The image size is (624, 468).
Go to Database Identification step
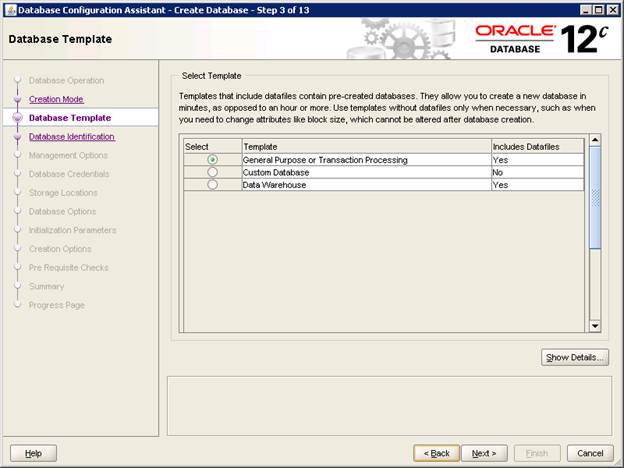click(x=71, y=137)
